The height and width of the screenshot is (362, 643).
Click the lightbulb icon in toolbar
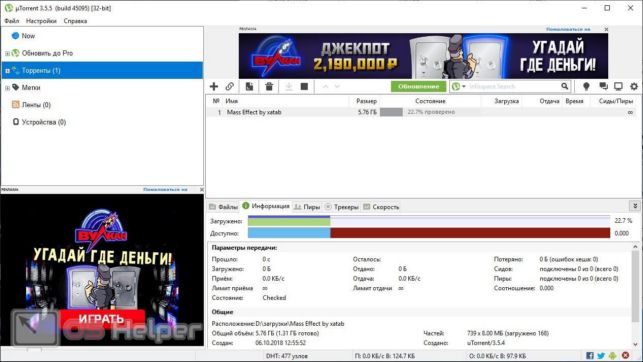tap(586, 87)
